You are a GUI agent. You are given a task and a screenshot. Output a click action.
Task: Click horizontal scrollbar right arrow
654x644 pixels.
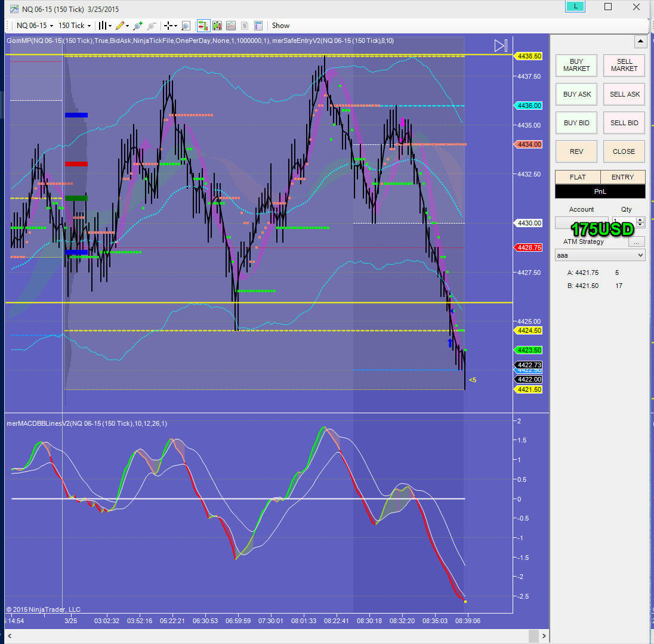(544, 636)
